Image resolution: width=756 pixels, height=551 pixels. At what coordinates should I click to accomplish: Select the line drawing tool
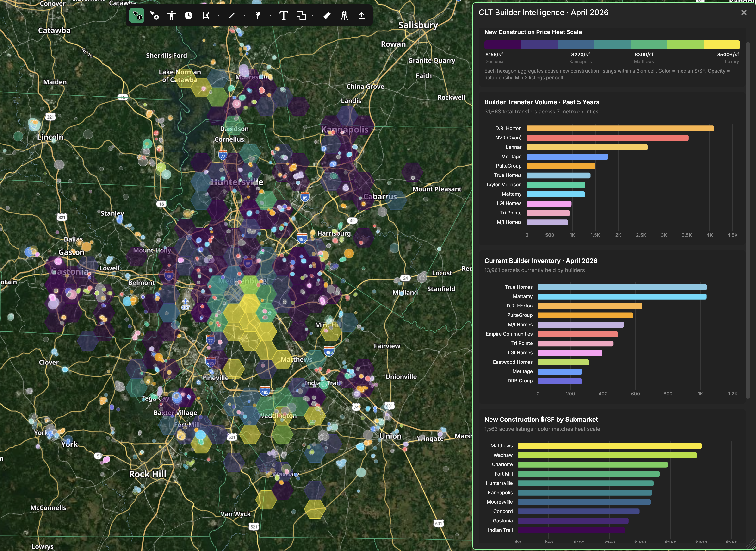point(232,15)
